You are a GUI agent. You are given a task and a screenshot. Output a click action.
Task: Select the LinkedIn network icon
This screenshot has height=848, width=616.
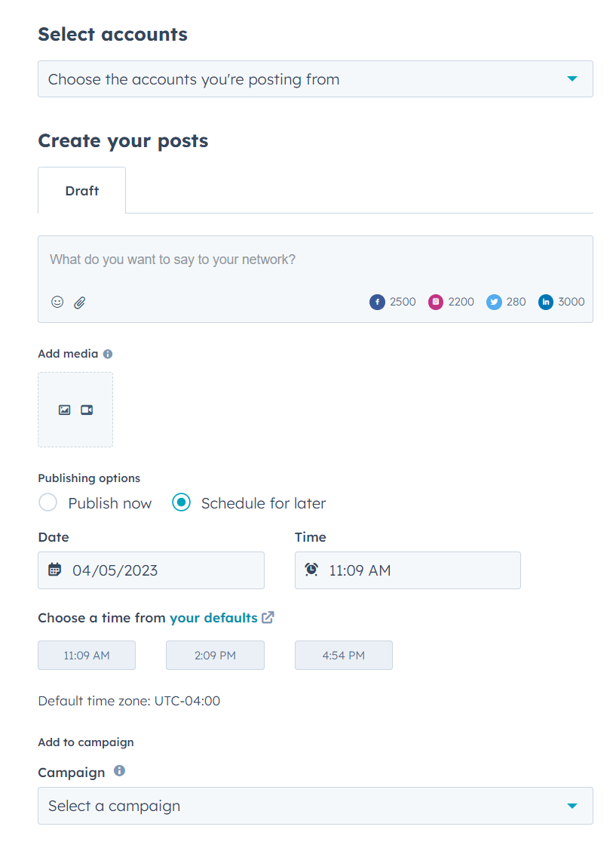[545, 302]
